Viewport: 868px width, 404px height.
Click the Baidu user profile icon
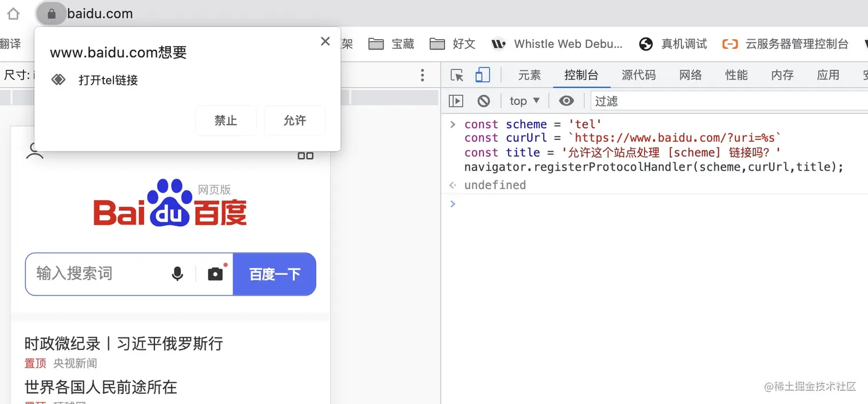35,152
